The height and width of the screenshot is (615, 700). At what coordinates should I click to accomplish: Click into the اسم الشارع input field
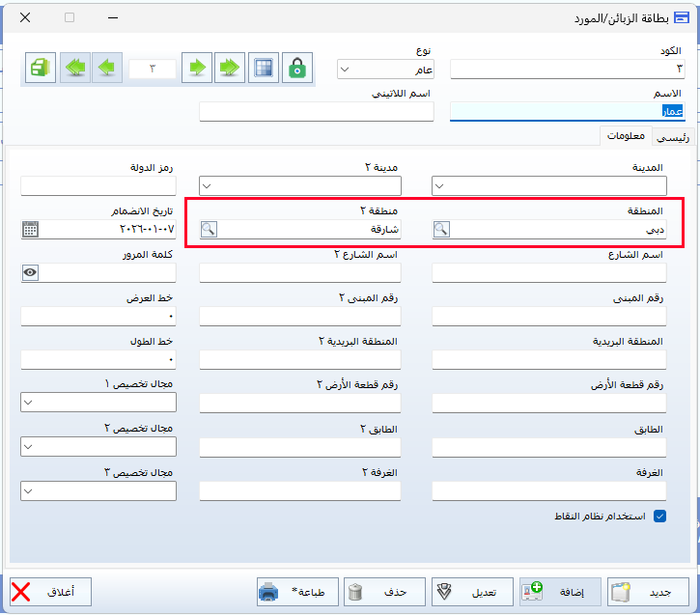pos(548,273)
